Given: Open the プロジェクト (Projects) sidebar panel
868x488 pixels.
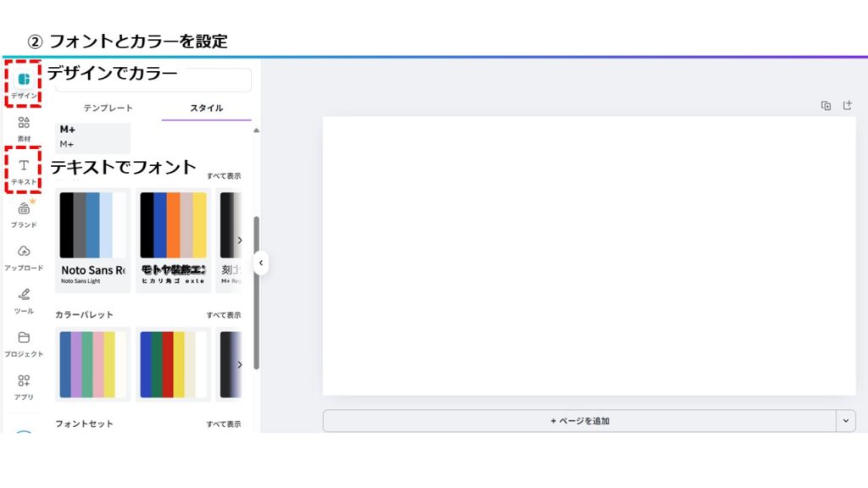Looking at the screenshot, I should (24, 344).
